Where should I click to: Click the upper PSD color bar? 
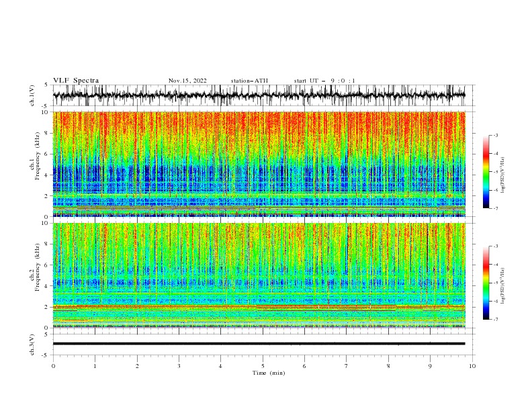(x=486, y=172)
